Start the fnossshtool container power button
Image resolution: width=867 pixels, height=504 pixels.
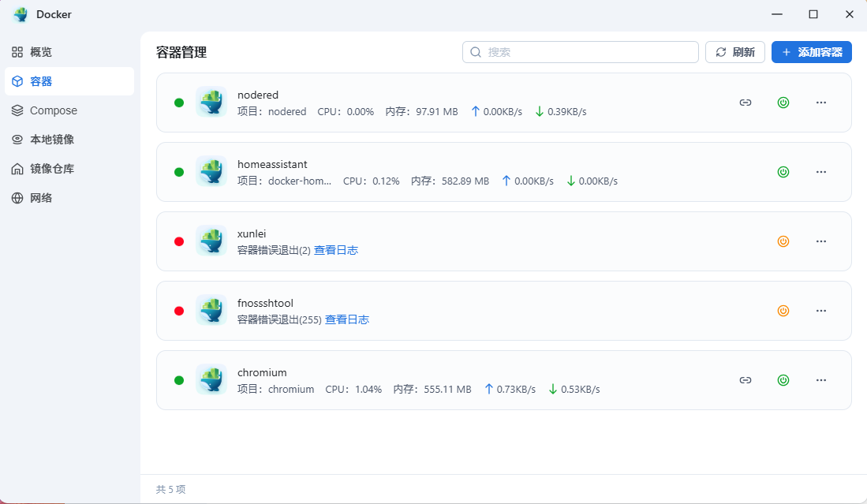click(783, 311)
